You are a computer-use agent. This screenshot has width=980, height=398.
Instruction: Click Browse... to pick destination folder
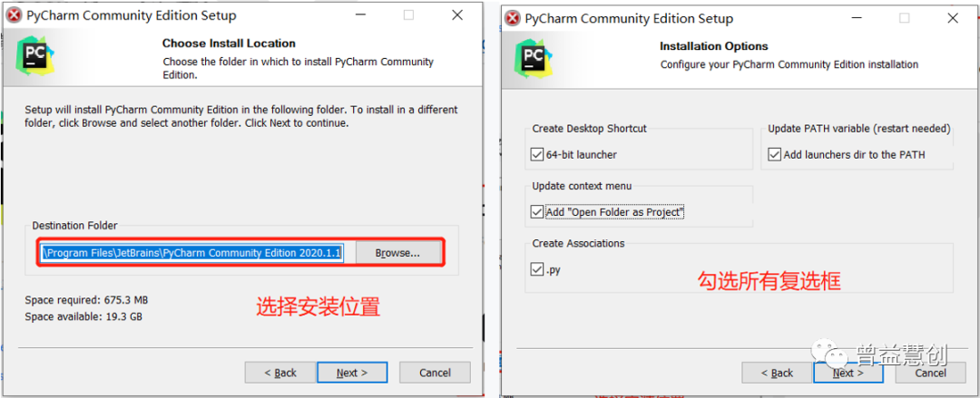(397, 253)
